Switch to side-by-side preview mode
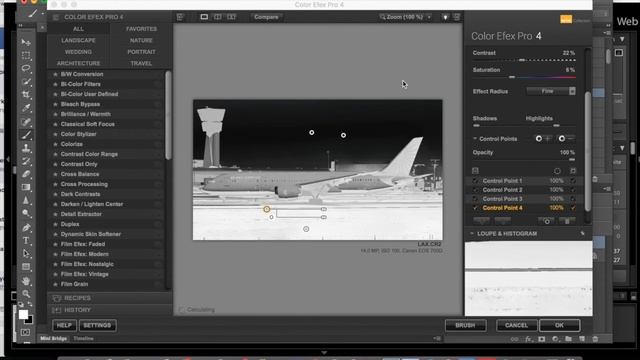Image resolution: width=640 pixels, height=360 pixels. pos(231,17)
